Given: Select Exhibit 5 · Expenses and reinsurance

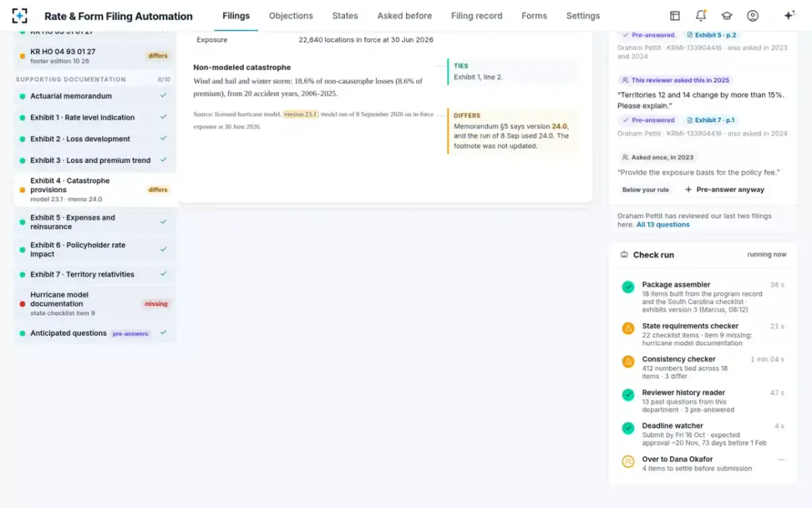Looking at the screenshot, I should tap(95, 222).
